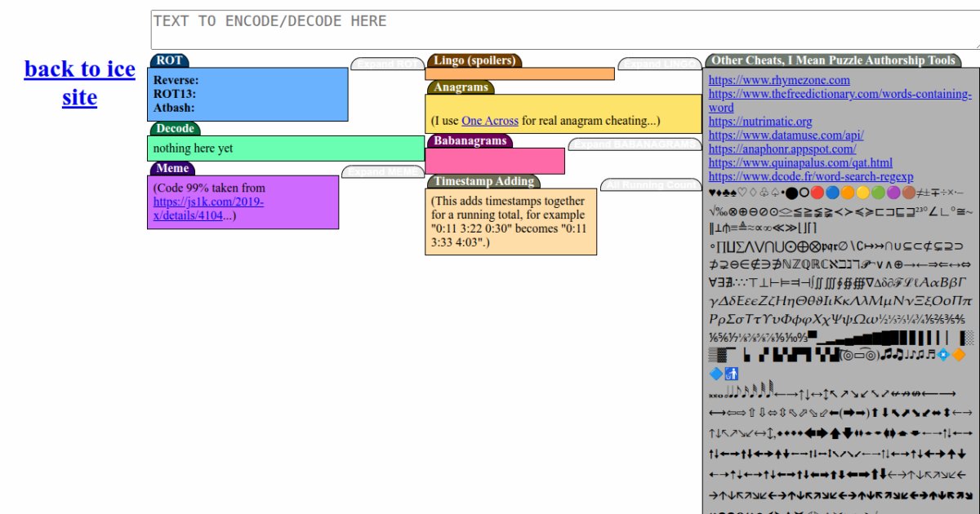Click the green circle emoji symbol
This screenshot has width=980, height=514.
878,193
